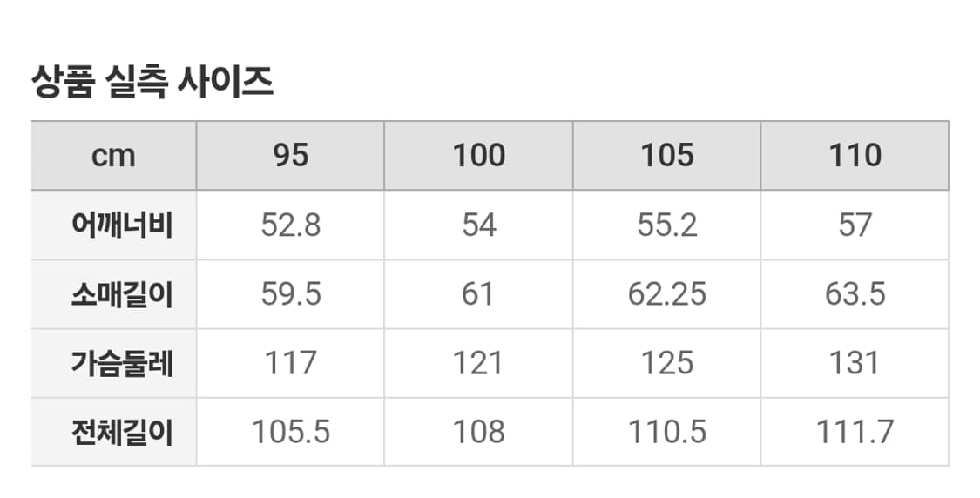Click the 131 chest measurement value

coord(855,363)
